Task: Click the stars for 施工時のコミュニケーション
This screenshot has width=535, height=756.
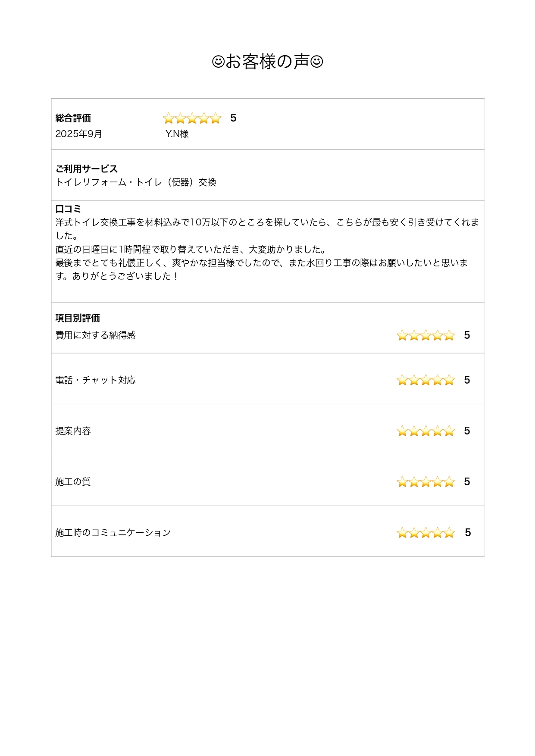Action: (x=425, y=533)
